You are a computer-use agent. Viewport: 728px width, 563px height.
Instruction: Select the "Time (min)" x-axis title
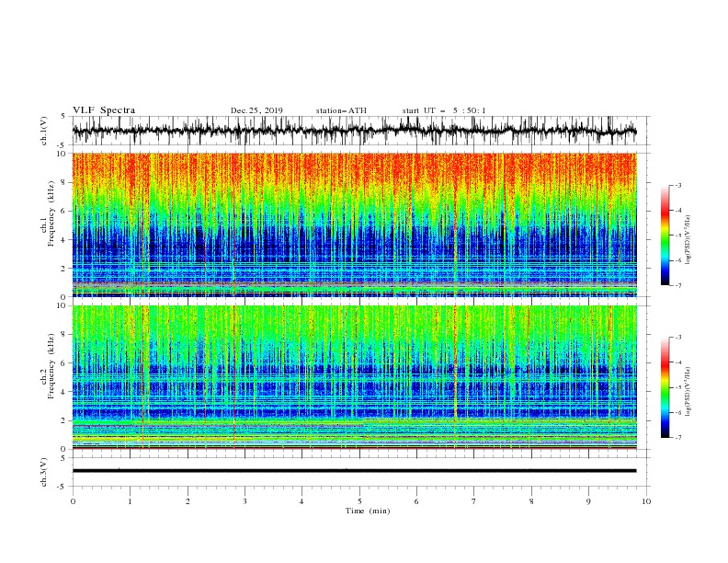pos(368,511)
